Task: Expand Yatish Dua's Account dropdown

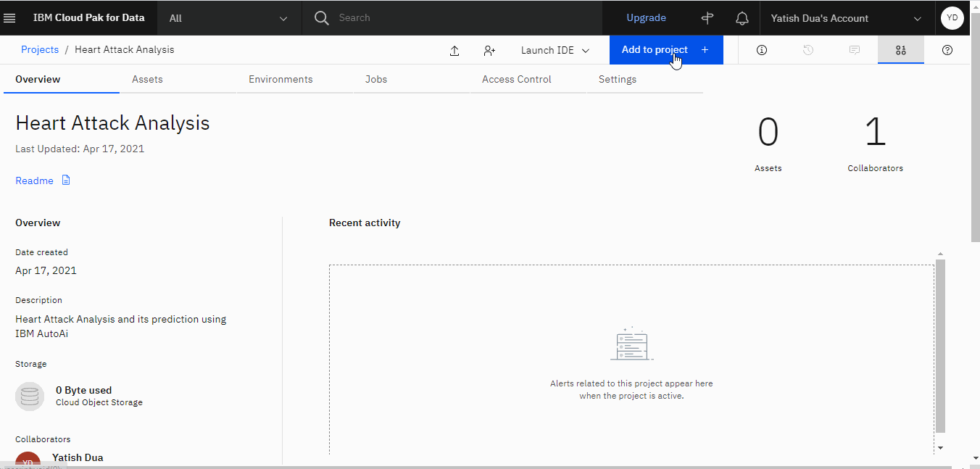Action: click(846, 18)
